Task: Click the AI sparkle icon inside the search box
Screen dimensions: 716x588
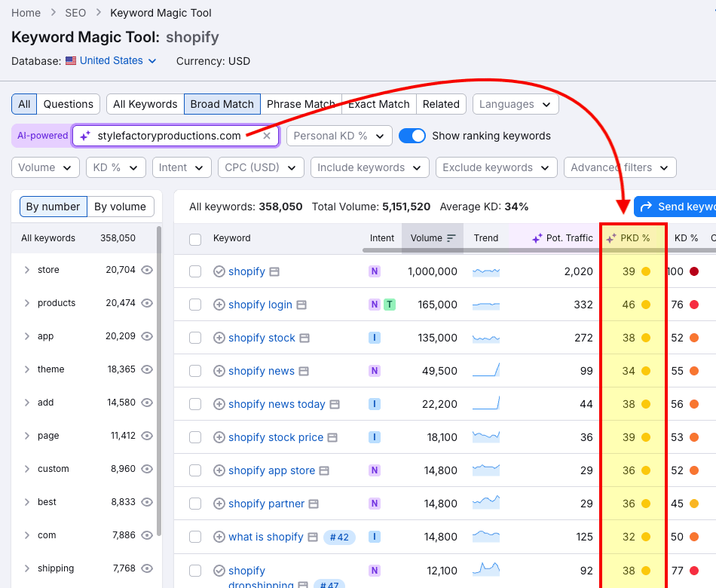Action: point(84,136)
